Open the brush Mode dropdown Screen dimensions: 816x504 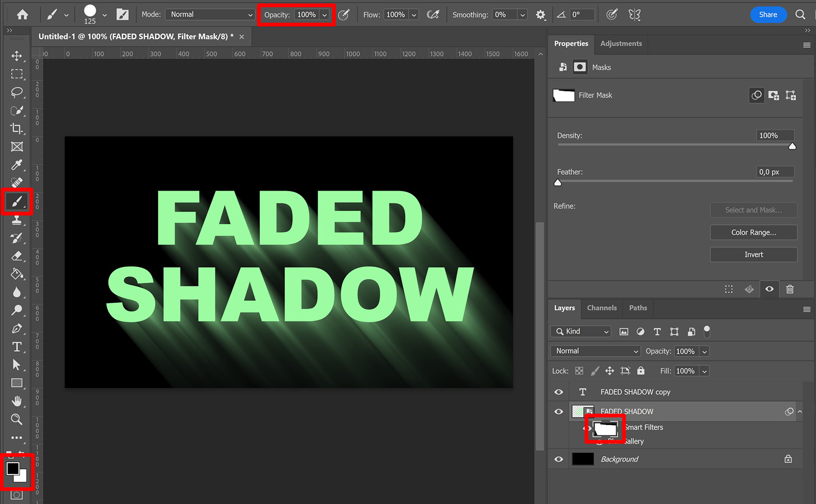coord(209,14)
